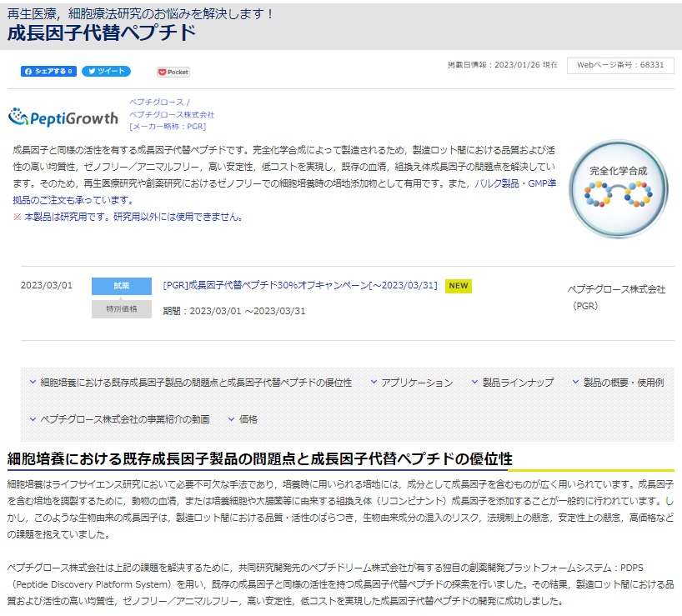Click the Webページ番号：68331 box
This screenshot has width=682, height=616.
click(x=620, y=65)
